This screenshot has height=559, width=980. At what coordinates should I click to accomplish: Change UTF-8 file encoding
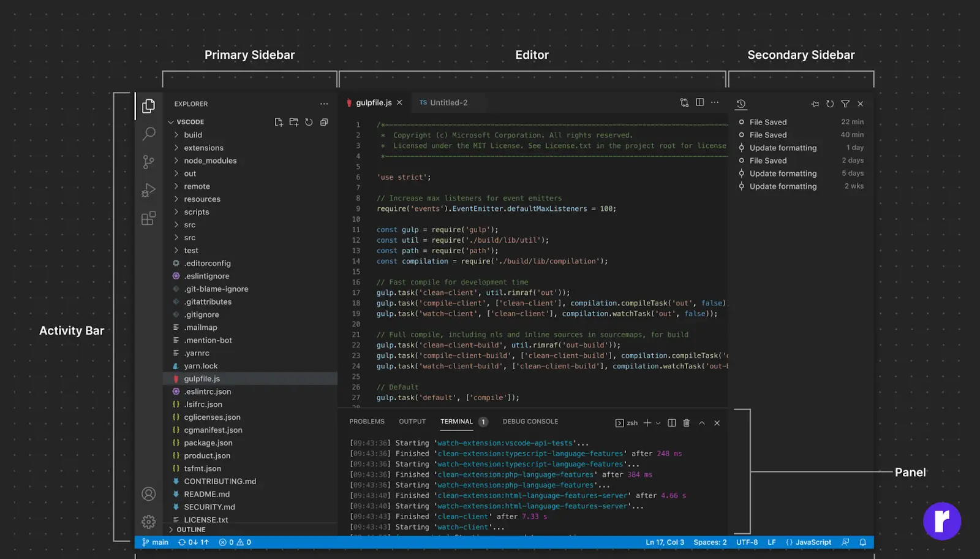click(x=747, y=542)
